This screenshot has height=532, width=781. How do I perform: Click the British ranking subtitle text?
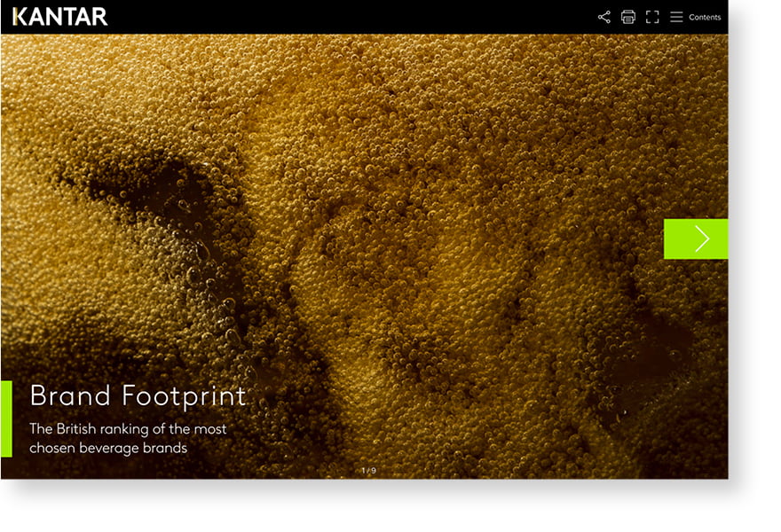tap(128, 428)
